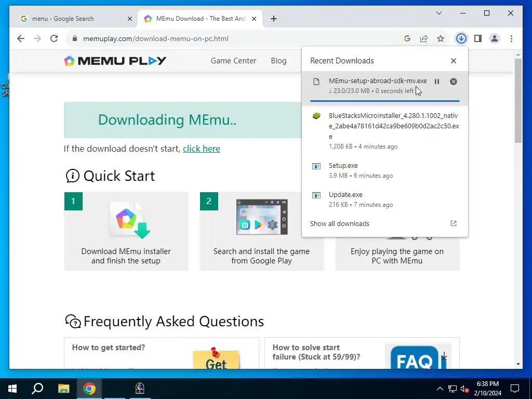Screen dimensions: 532x399
Task: View site information lock icon
Action: [x=75, y=38]
